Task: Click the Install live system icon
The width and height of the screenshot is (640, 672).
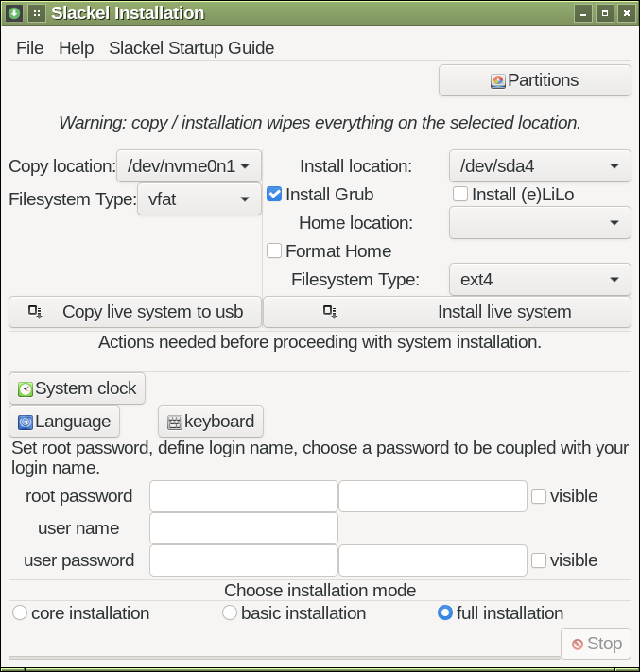Action: (330, 312)
